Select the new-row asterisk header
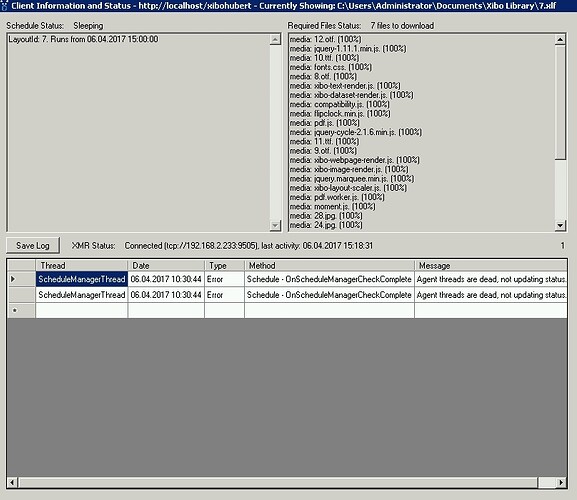This screenshot has height=500, width=577. pyautogui.click(x=21, y=311)
